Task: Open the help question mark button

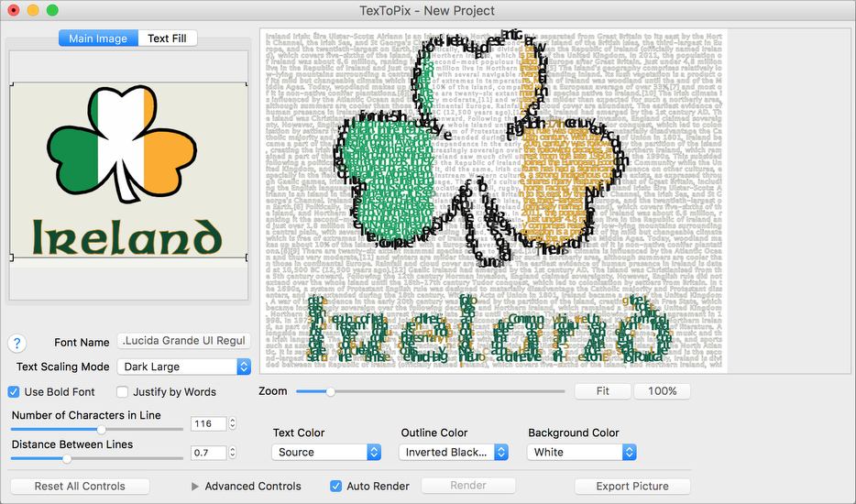Action: [16, 344]
